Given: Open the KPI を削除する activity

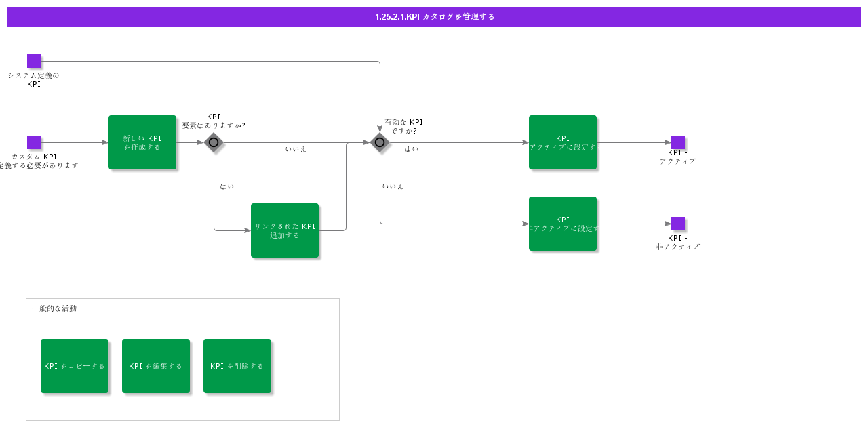Looking at the screenshot, I should coord(237,366).
